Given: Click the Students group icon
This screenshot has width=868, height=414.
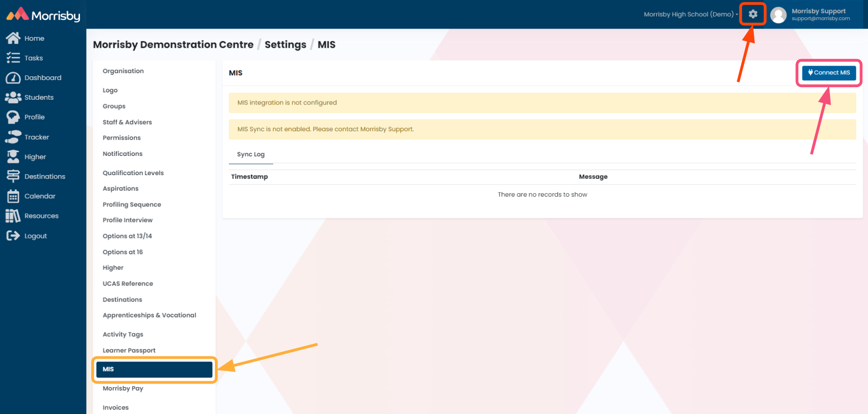Looking at the screenshot, I should click(13, 97).
